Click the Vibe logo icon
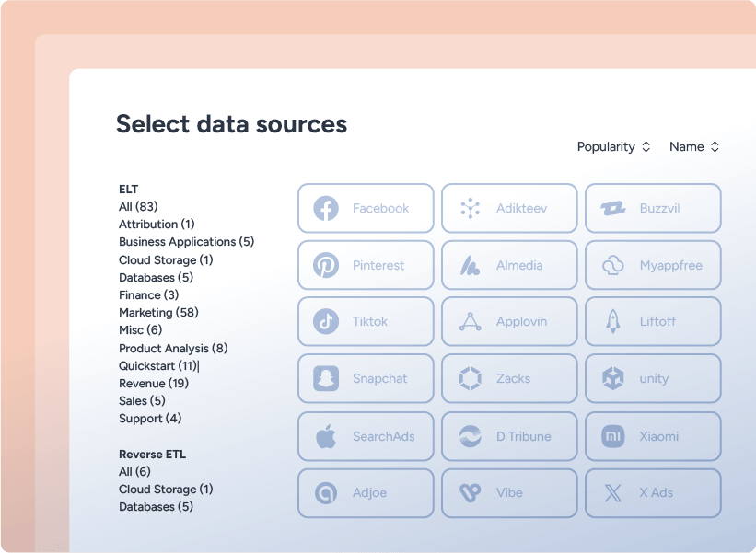The height and width of the screenshot is (553, 756). tap(471, 493)
